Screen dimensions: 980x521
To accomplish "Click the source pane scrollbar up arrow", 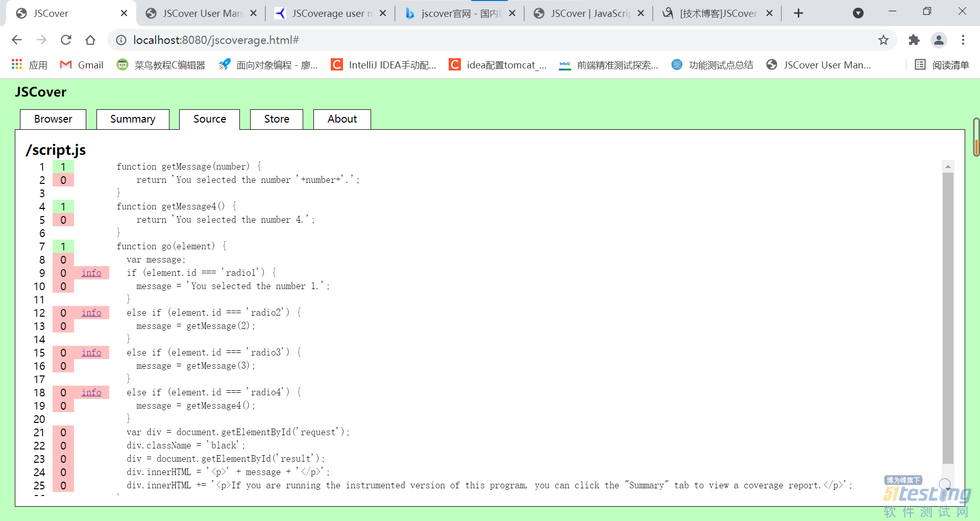I will 948,167.
